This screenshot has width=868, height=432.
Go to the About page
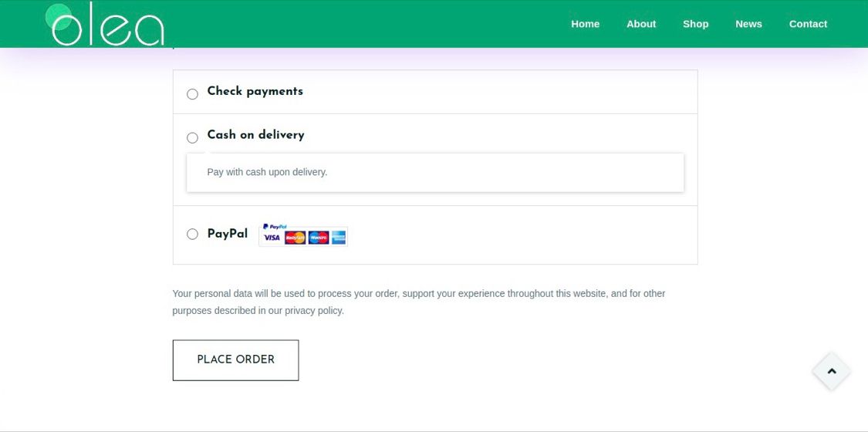coord(641,24)
